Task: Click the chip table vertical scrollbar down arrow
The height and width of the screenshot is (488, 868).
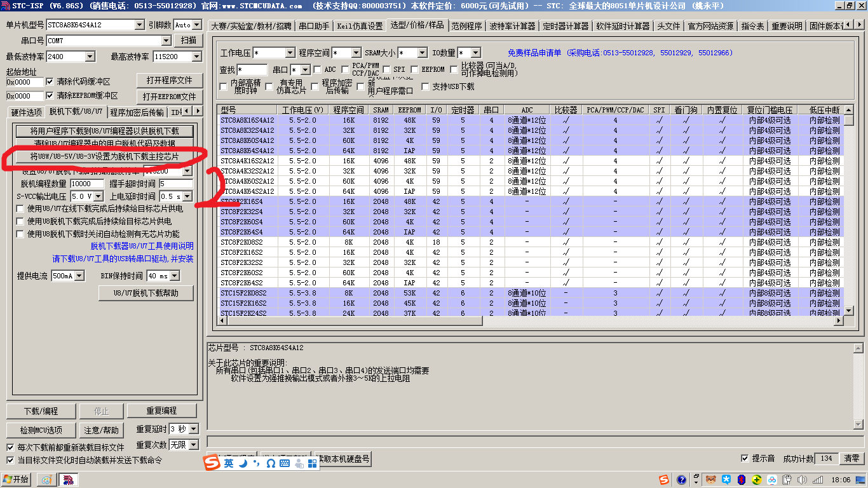Action: [x=849, y=311]
